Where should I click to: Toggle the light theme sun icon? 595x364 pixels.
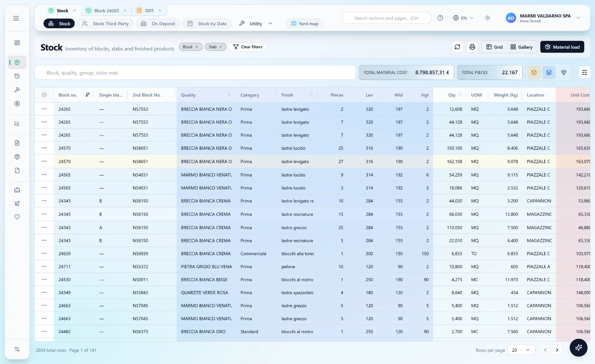[x=487, y=18]
